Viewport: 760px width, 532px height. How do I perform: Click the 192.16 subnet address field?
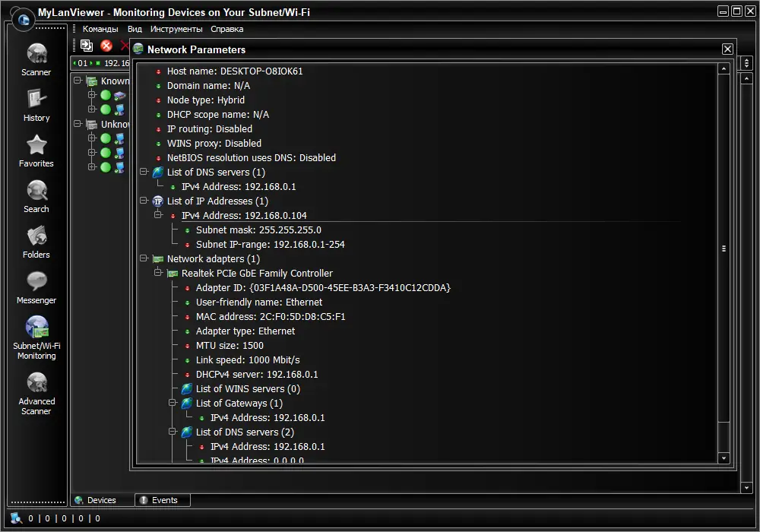117,63
